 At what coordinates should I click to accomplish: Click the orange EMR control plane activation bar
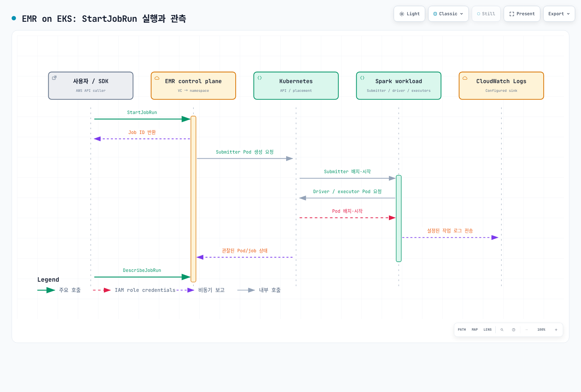pos(193,199)
